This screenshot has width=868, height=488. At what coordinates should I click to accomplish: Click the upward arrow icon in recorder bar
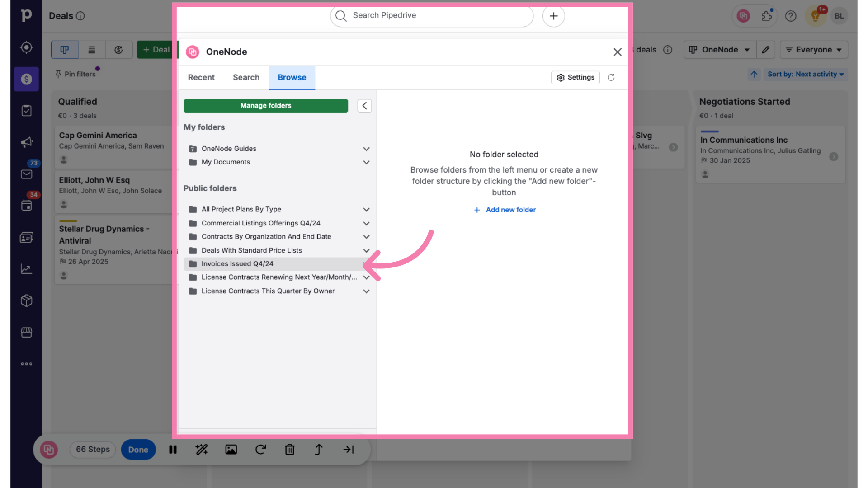click(319, 450)
